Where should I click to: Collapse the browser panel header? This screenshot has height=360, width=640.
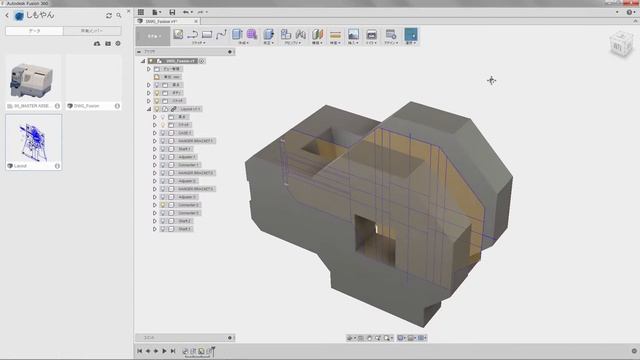pyautogui.click(x=139, y=52)
